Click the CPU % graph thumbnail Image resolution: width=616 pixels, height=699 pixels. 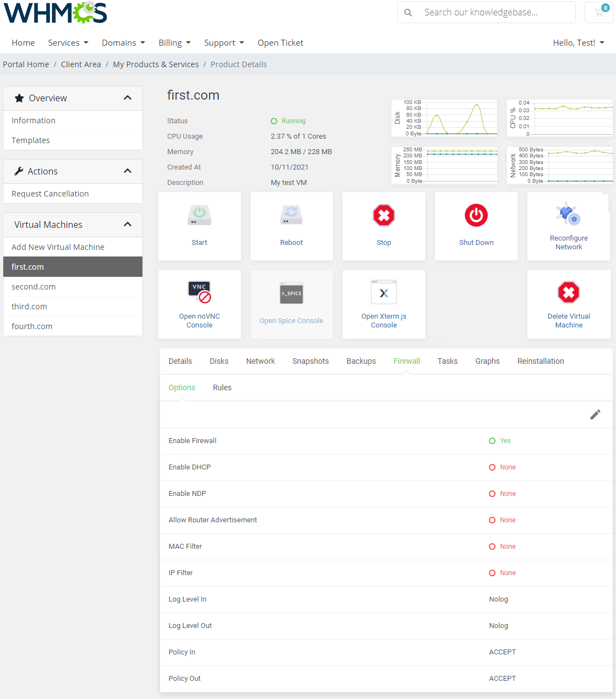(560, 118)
